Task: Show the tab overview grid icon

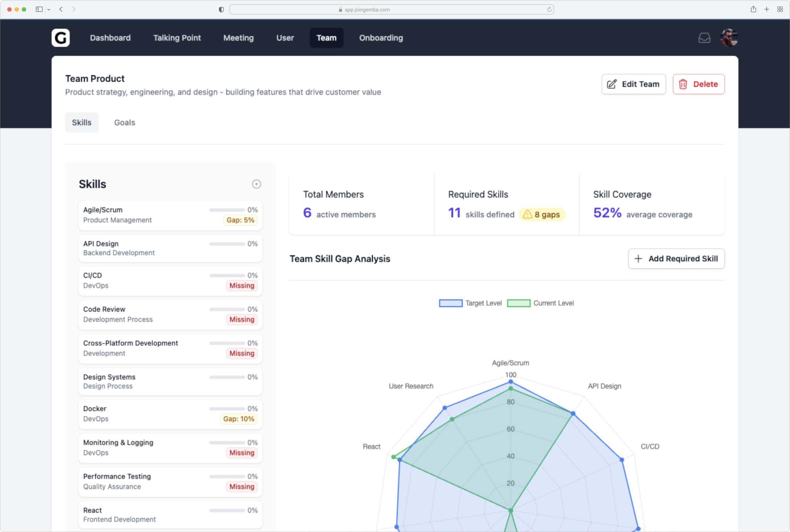Action: click(x=780, y=9)
